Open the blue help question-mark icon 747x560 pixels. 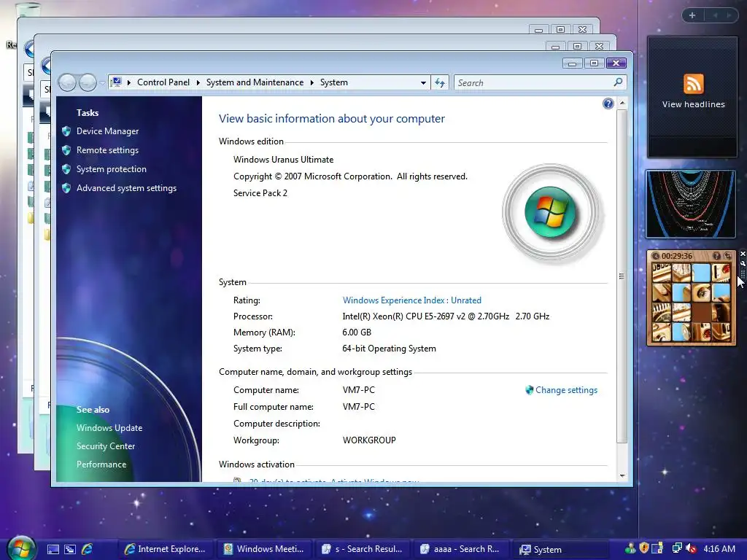click(x=608, y=104)
